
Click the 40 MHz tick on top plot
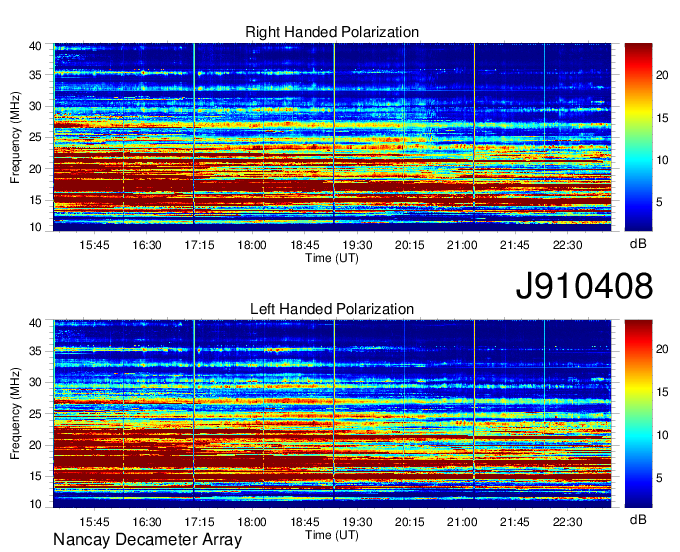35,46
